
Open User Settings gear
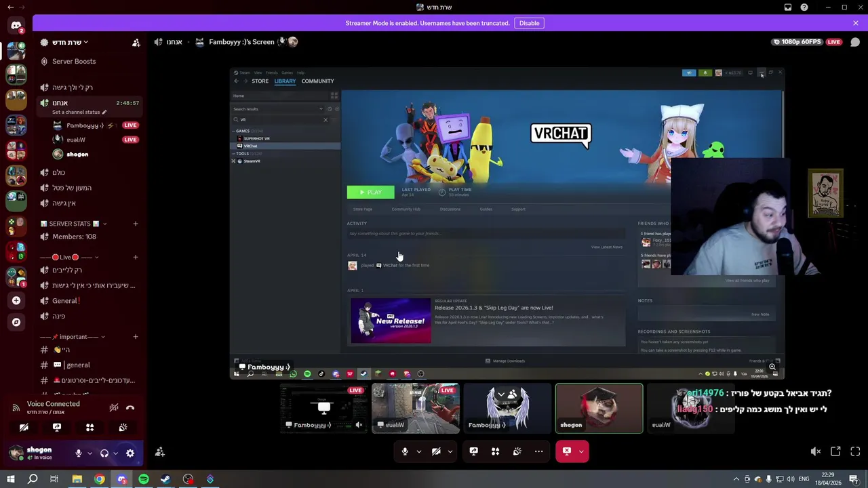tap(130, 453)
